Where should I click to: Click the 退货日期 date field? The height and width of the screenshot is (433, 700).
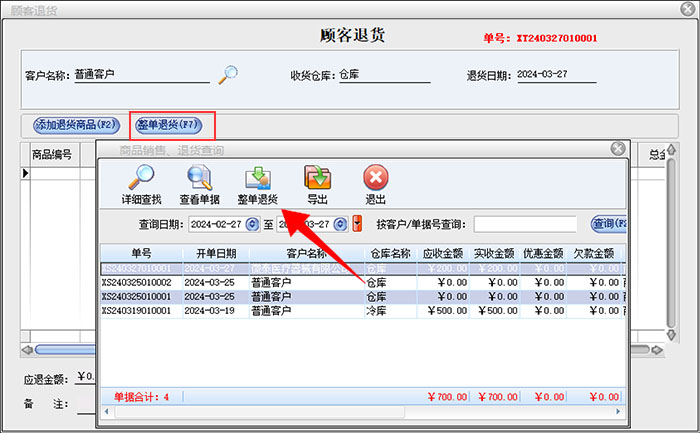pyautogui.click(x=556, y=75)
